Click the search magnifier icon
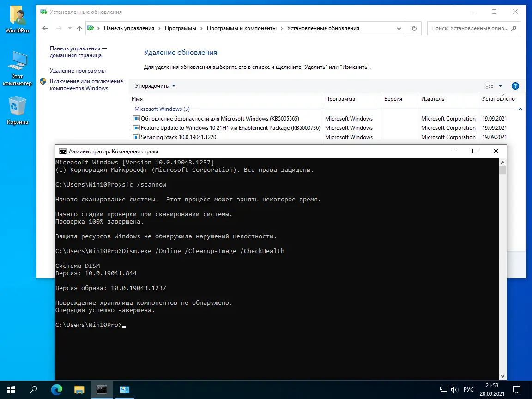The width and height of the screenshot is (532, 399). 514,28
